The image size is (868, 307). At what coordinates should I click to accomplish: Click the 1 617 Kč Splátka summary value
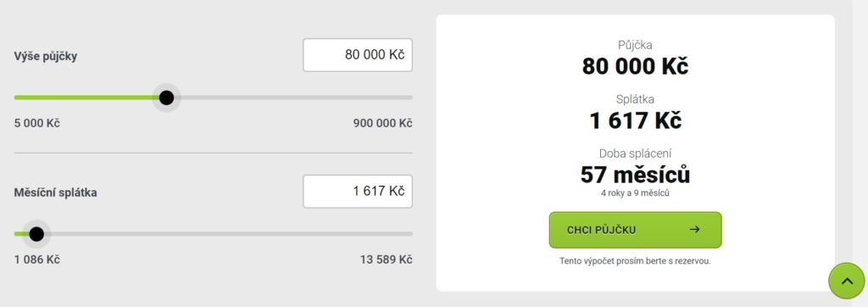pos(635,120)
